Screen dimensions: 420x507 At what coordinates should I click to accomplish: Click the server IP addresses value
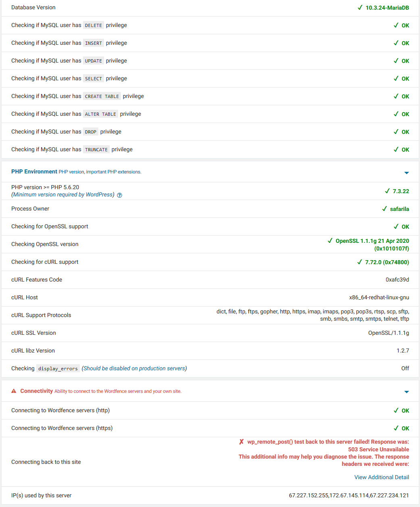click(349, 495)
